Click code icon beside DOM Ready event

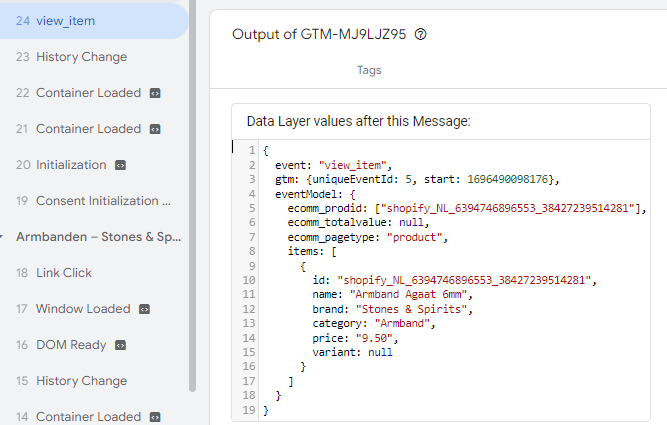tap(120, 345)
